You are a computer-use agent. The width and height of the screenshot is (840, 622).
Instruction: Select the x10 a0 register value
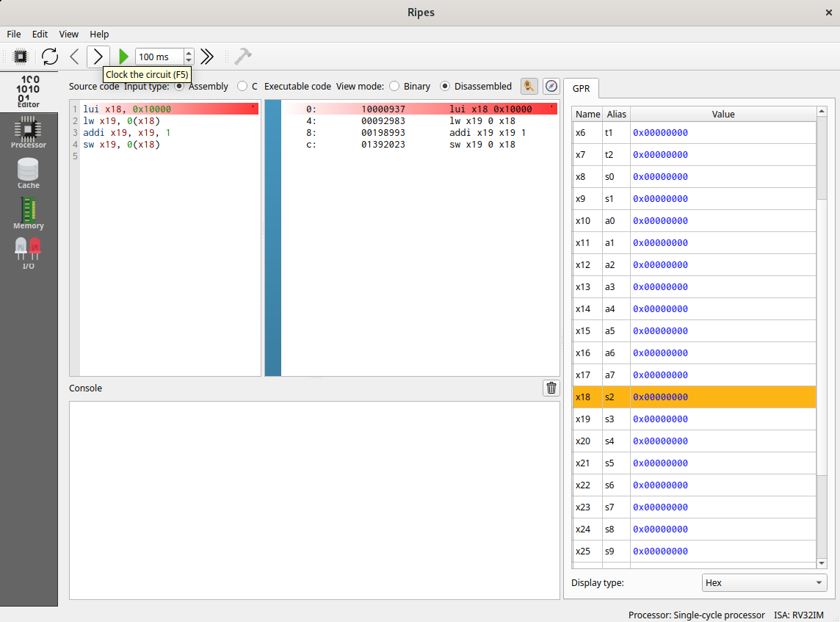point(723,221)
